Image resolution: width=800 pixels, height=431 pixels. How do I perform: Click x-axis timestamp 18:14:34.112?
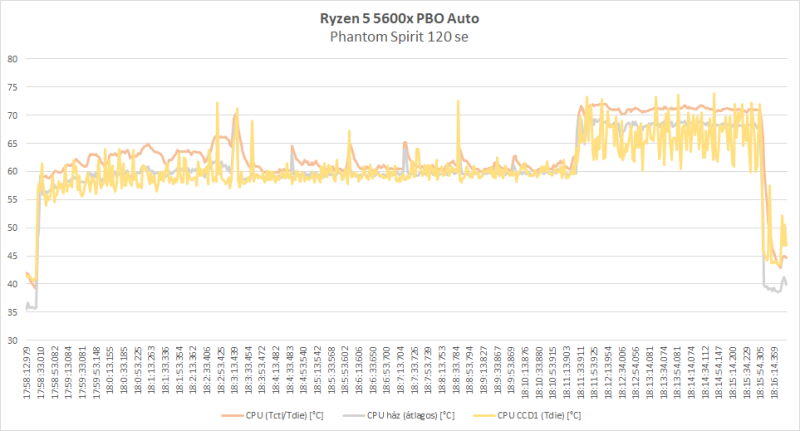(x=705, y=373)
